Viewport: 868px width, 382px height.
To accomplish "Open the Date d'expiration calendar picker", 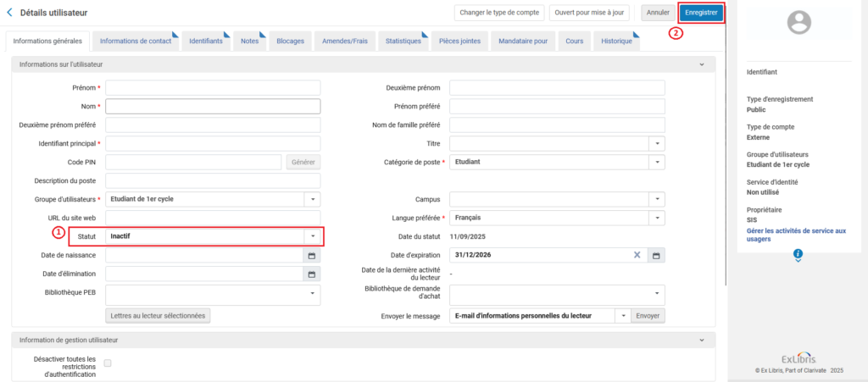I will [x=656, y=255].
